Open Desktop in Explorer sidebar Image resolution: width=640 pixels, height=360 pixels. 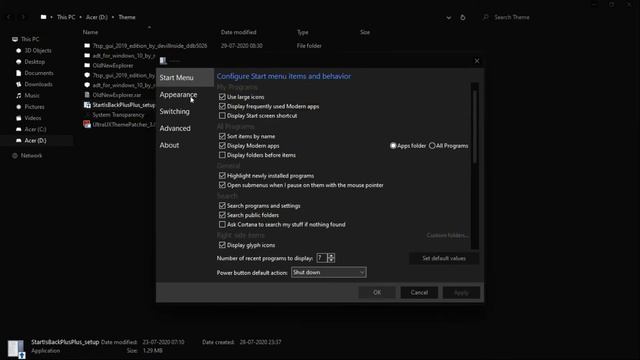tap(34, 62)
